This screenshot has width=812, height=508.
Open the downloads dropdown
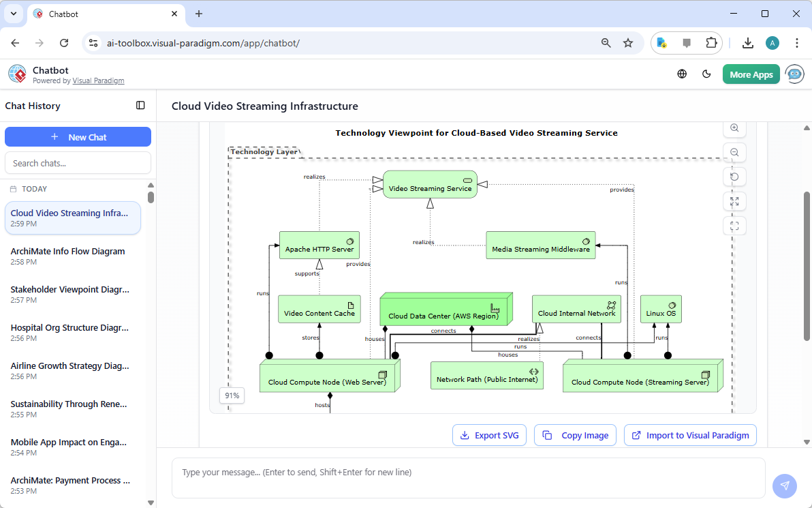coord(747,42)
